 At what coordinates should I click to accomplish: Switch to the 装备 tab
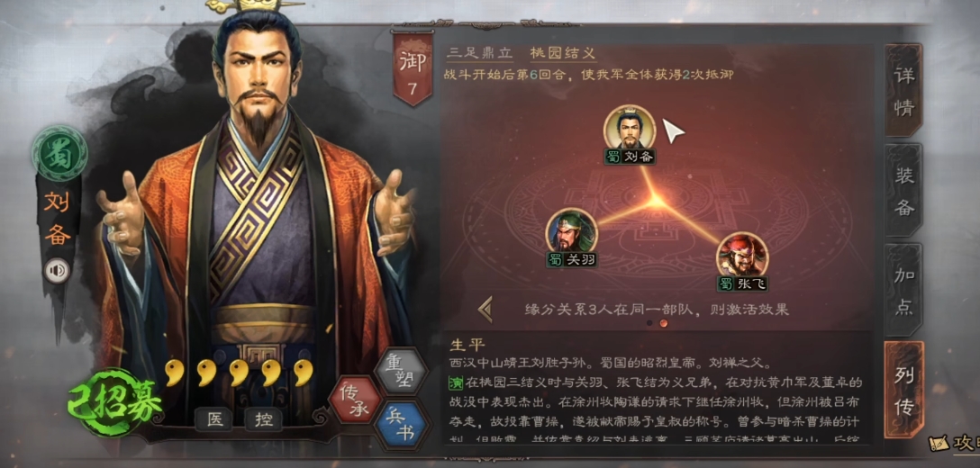(903, 190)
